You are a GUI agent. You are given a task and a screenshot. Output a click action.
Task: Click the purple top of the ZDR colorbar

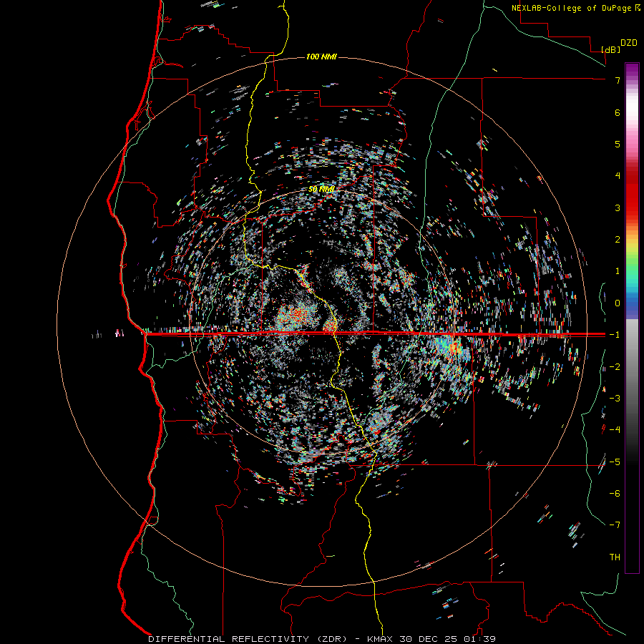point(632,70)
